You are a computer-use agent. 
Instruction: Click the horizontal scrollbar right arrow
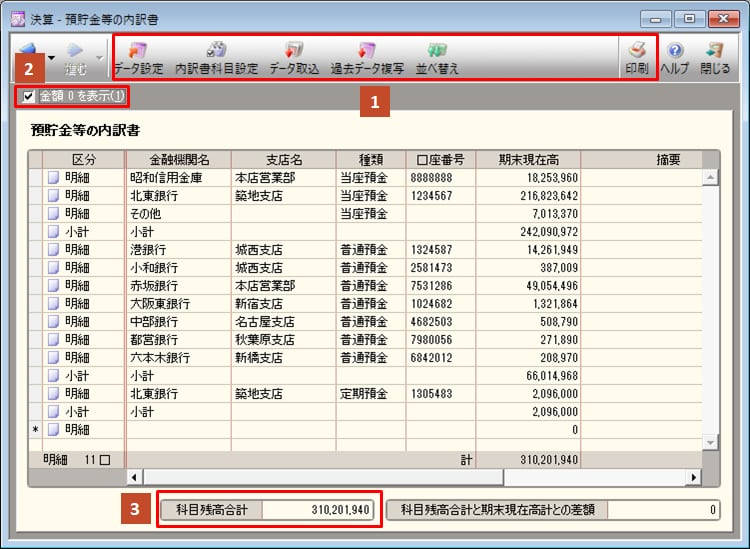point(694,477)
